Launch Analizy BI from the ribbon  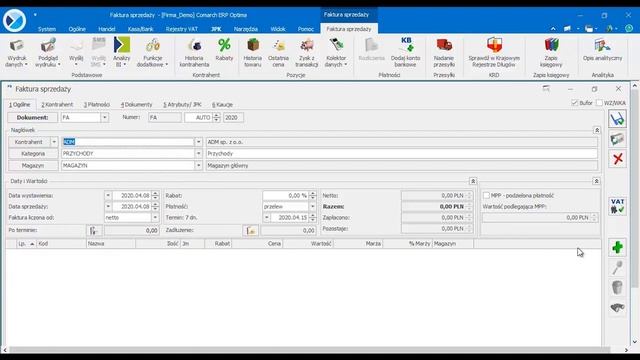[122, 53]
